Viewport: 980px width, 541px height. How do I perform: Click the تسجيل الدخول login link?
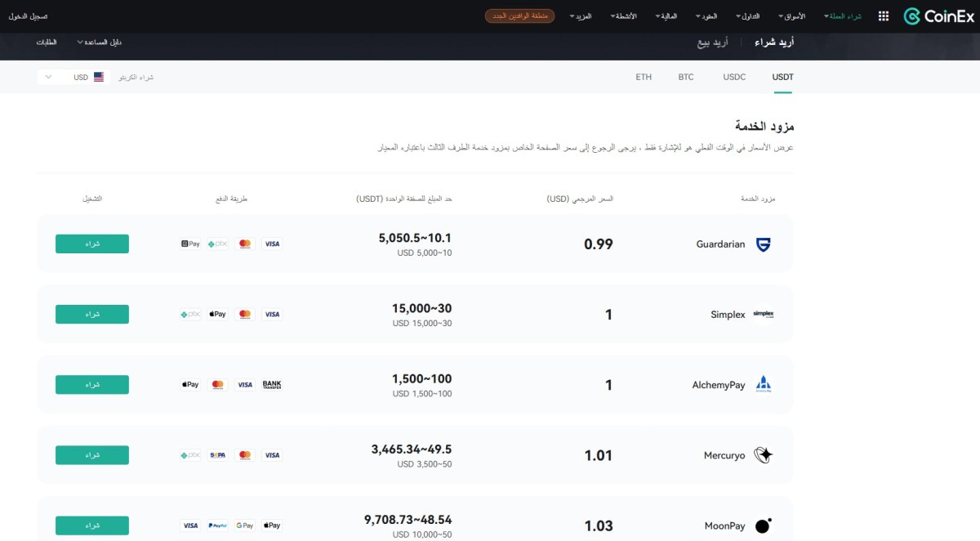[x=28, y=16]
